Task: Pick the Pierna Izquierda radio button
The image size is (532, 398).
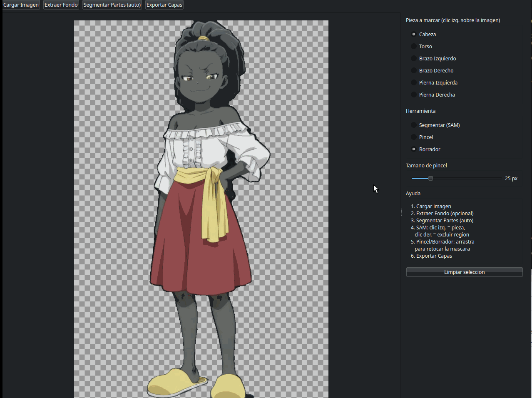Action: (x=434, y=82)
